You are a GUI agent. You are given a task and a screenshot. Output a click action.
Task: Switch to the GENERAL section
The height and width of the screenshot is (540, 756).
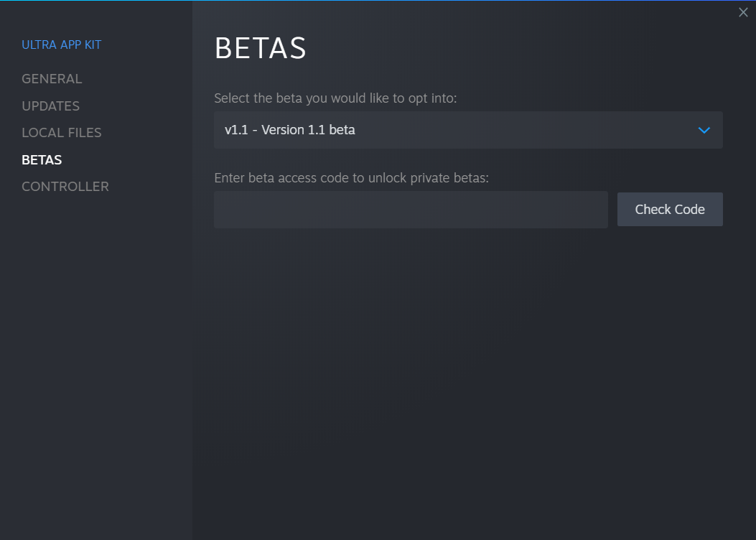(x=52, y=78)
